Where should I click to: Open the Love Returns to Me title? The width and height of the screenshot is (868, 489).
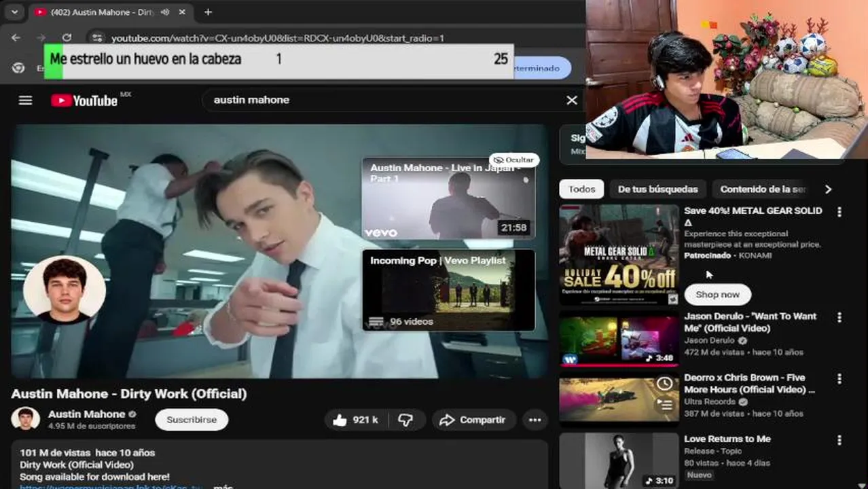tap(727, 439)
